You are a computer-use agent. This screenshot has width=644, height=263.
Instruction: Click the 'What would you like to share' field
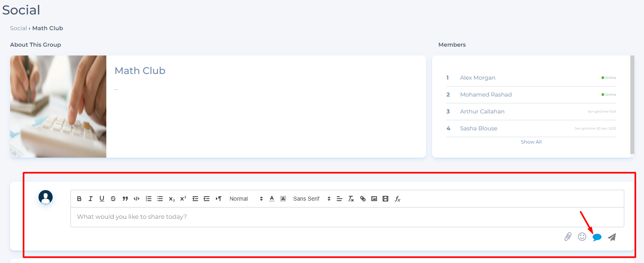(346, 217)
